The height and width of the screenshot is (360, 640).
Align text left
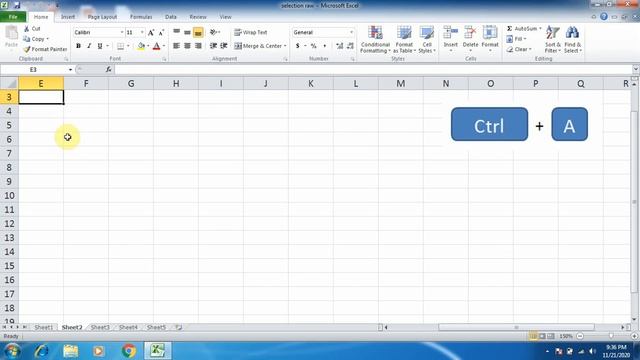coord(176,46)
